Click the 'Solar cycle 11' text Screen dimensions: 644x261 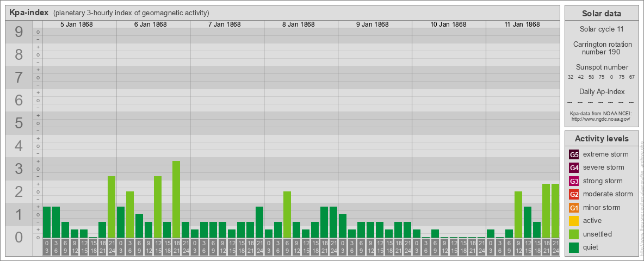[602, 29]
